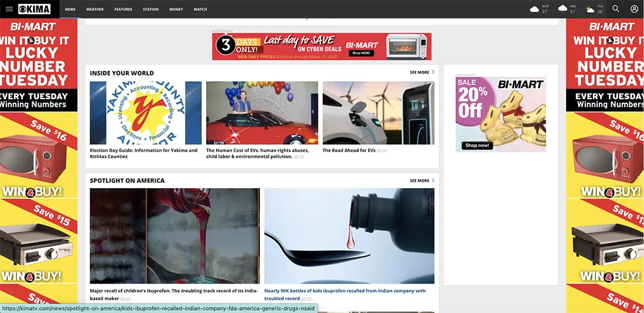Open the hamburger menu icon
Viewport: 644px width, 313px height.
tap(9, 9)
